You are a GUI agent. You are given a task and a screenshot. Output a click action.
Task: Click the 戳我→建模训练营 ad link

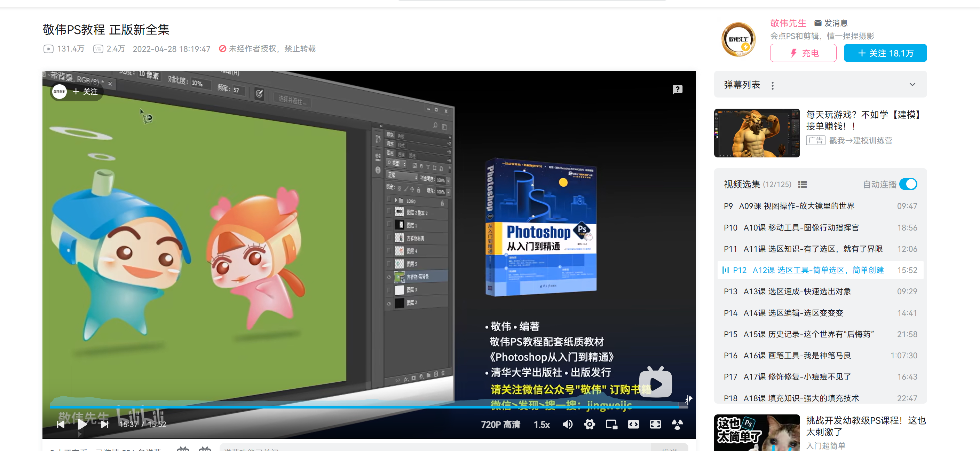click(x=860, y=141)
